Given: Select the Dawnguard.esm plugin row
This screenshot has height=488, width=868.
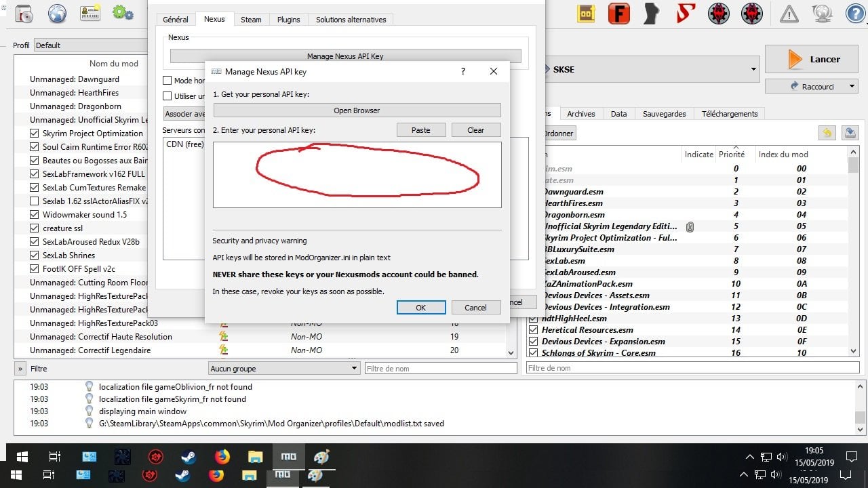Looking at the screenshot, I should pos(573,192).
